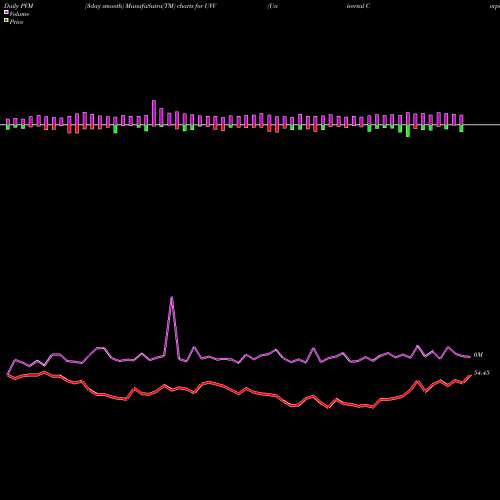Viewport: 500px width, 500px height.
Task: Click the tallest purple volume spike peak
Action: (x=171, y=297)
